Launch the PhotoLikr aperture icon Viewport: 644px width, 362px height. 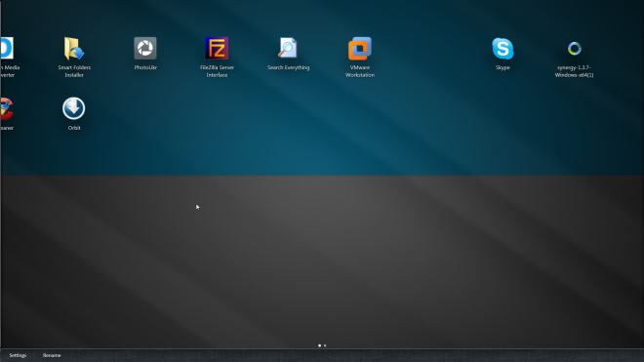(145, 49)
